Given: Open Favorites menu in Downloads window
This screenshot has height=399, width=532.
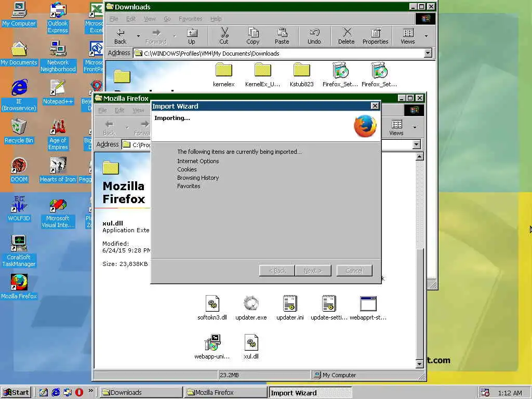Looking at the screenshot, I should coord(190,19).
